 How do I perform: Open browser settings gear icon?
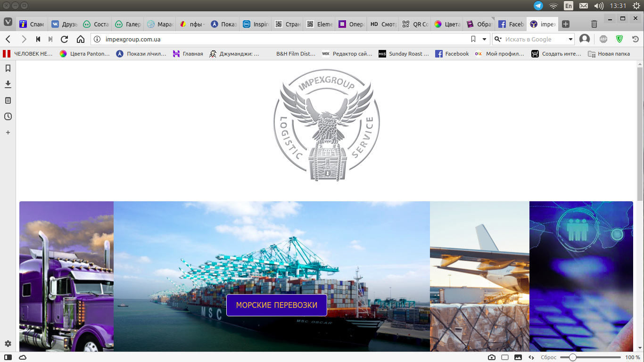[8, 344]
